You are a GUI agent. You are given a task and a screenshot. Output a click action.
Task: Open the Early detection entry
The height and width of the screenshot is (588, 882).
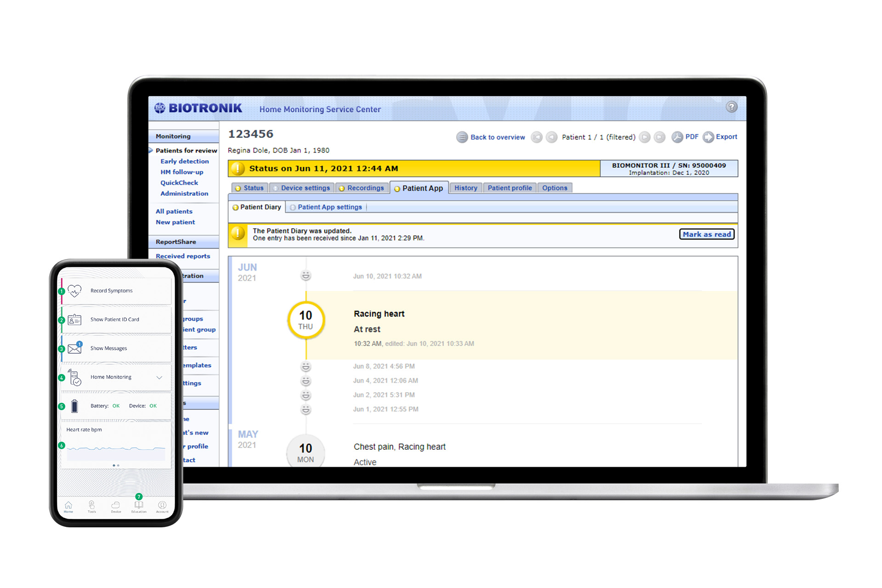184,161
